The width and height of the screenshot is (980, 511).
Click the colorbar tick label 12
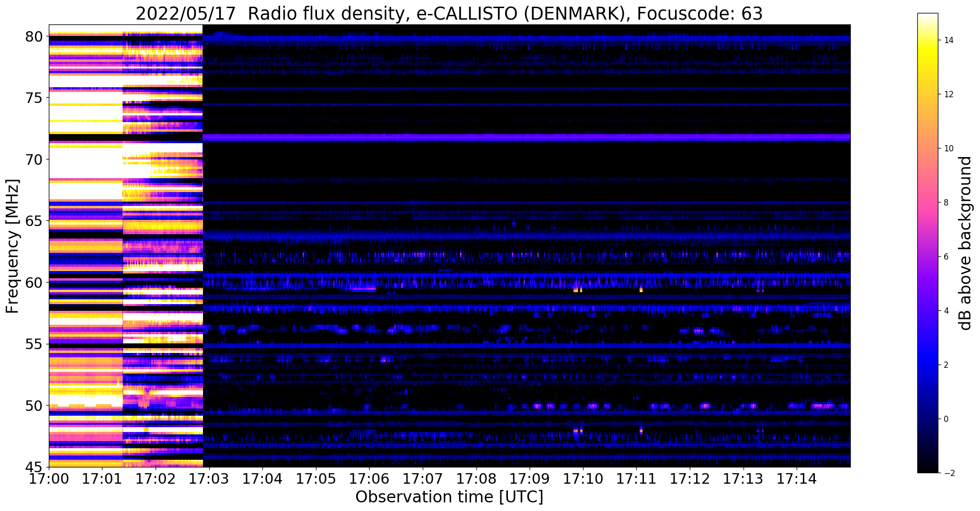948,94
